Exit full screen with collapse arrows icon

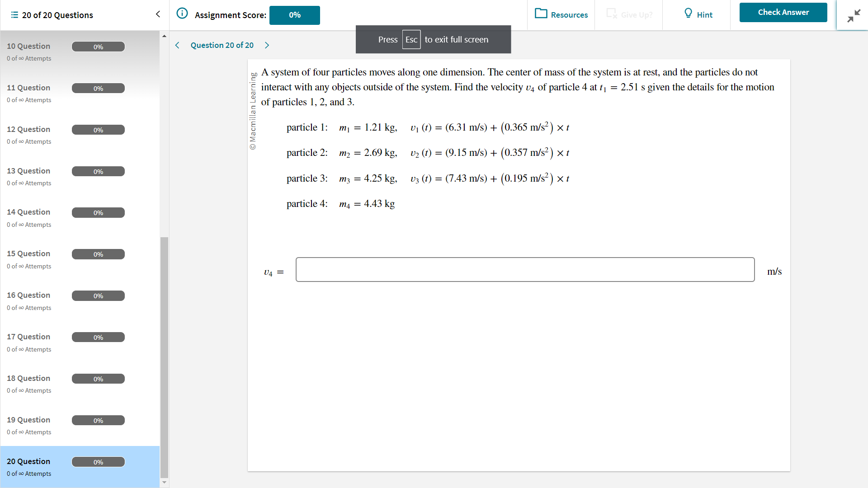pyautogui.click(x=853, y=16)
